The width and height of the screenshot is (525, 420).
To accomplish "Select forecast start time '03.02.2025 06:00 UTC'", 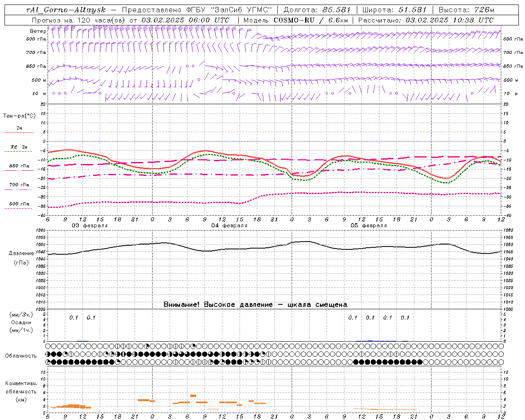I will [185, 20].
